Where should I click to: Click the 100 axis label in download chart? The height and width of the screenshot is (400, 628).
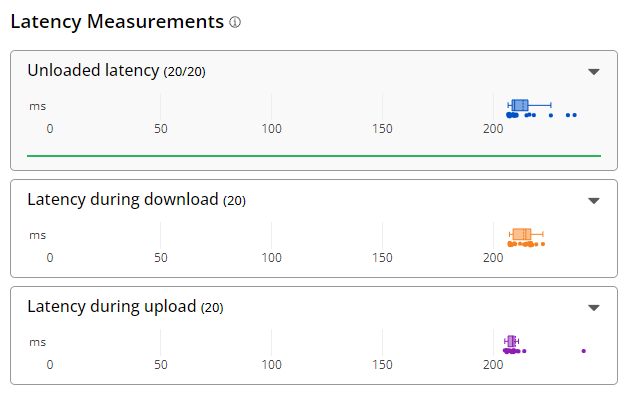[271, 258]
